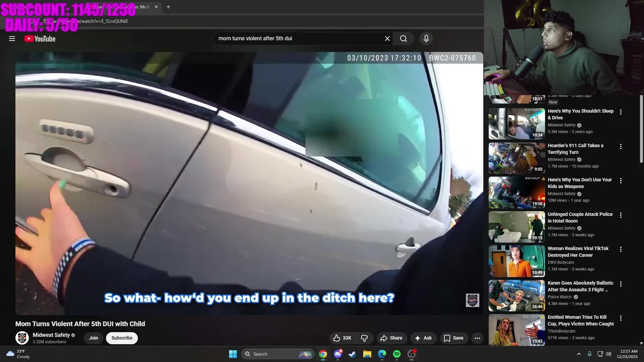Open the Windows Start menu
644x362 pixels.
[x=233, y=354]
